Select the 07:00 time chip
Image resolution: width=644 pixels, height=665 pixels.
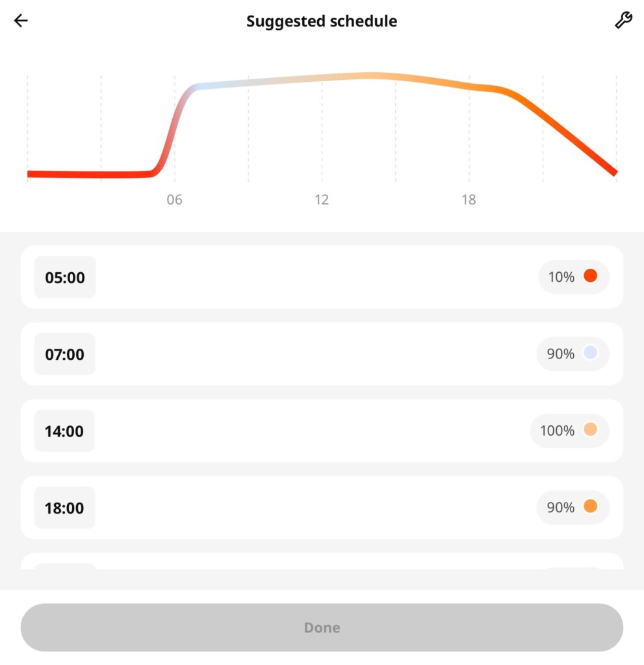(x=65, y=355)
